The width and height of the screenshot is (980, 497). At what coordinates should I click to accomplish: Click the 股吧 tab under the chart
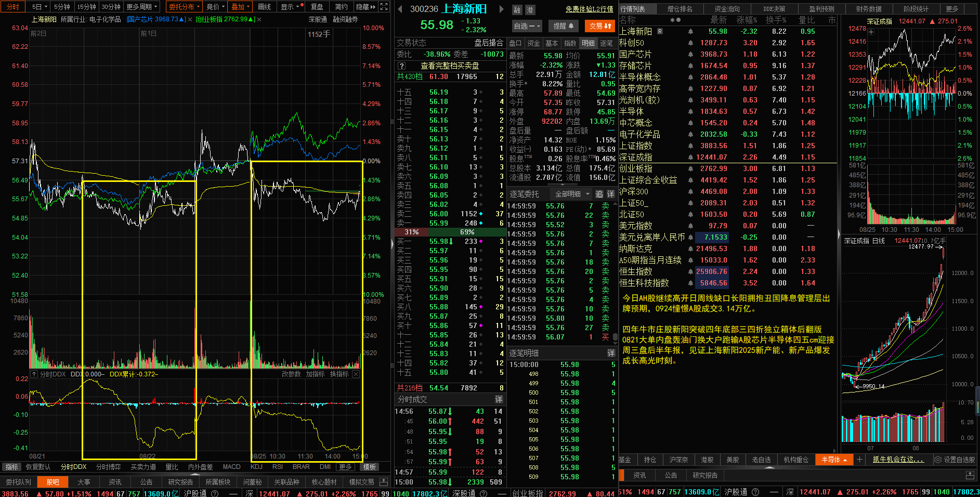click(x=53, y=482)
